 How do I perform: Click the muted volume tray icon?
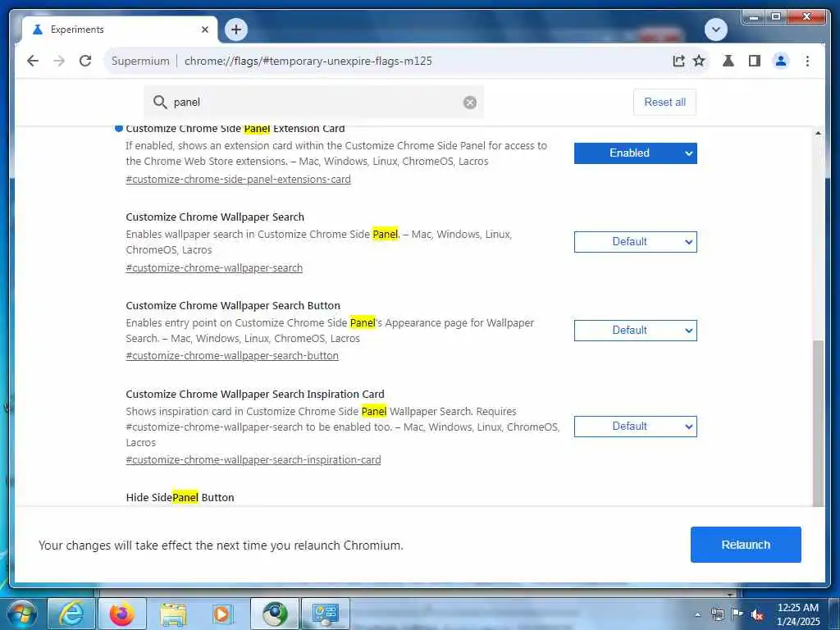[x=757, y=614]
